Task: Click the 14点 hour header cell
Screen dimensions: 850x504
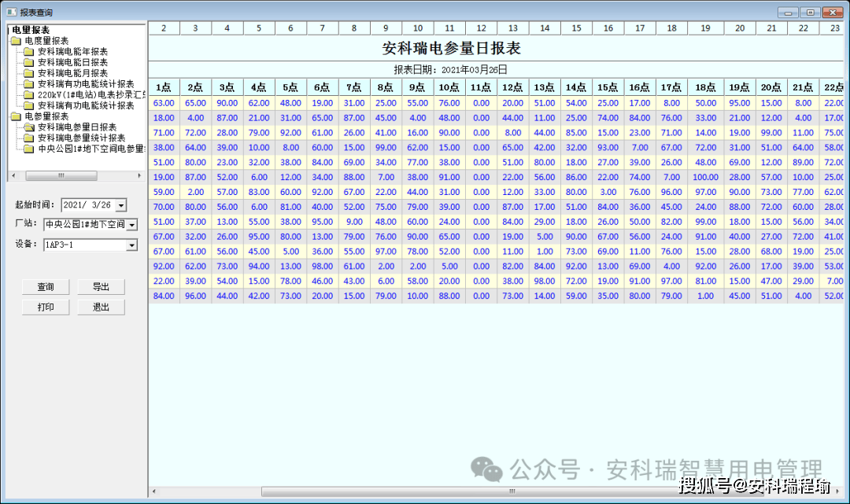Action: click(576, 87)
